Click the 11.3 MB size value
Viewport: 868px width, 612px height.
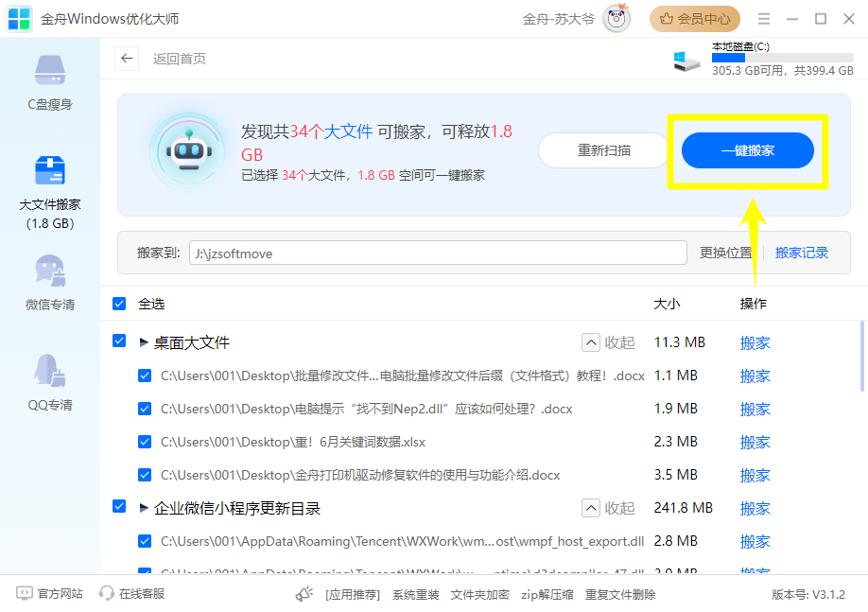tap(680, 342)
